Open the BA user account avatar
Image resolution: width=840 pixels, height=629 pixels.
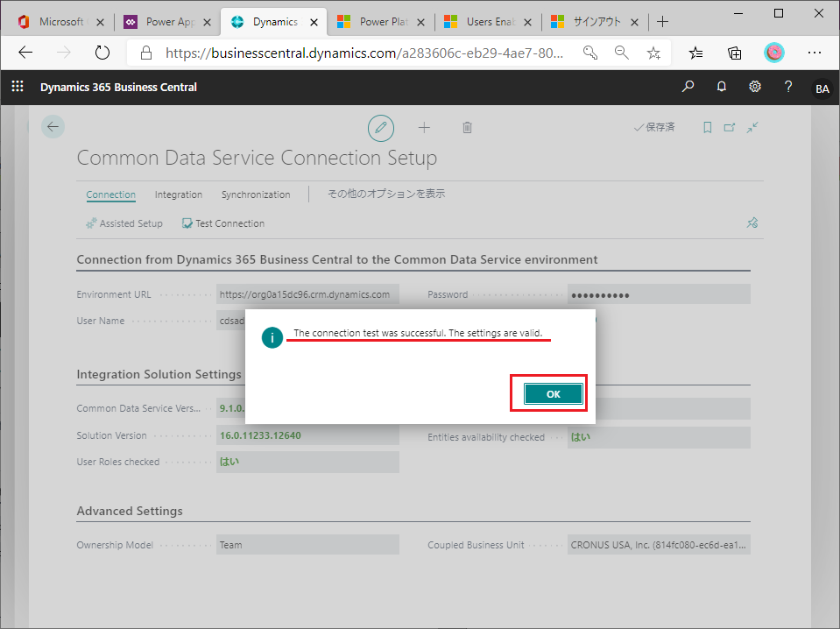point(822,88)
